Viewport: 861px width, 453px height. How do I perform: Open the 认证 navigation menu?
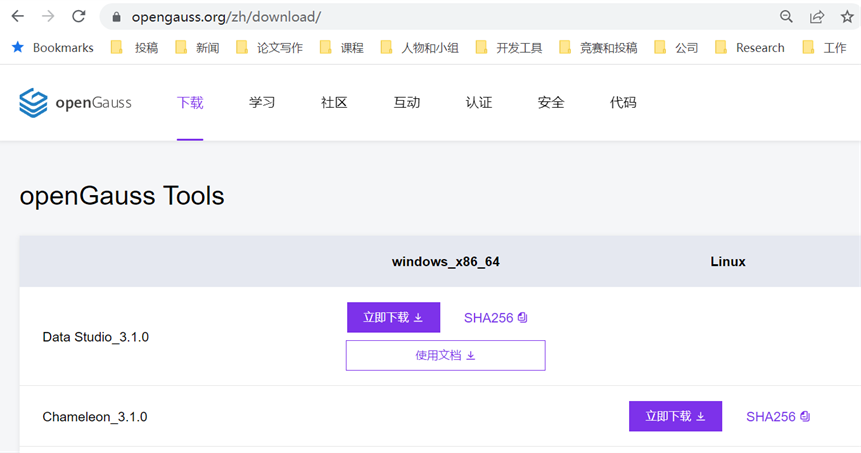[x=479, y=103]
